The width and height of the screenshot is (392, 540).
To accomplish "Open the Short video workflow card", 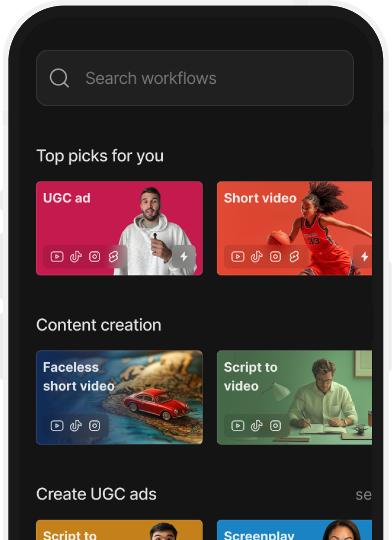I will coord(295,228).
